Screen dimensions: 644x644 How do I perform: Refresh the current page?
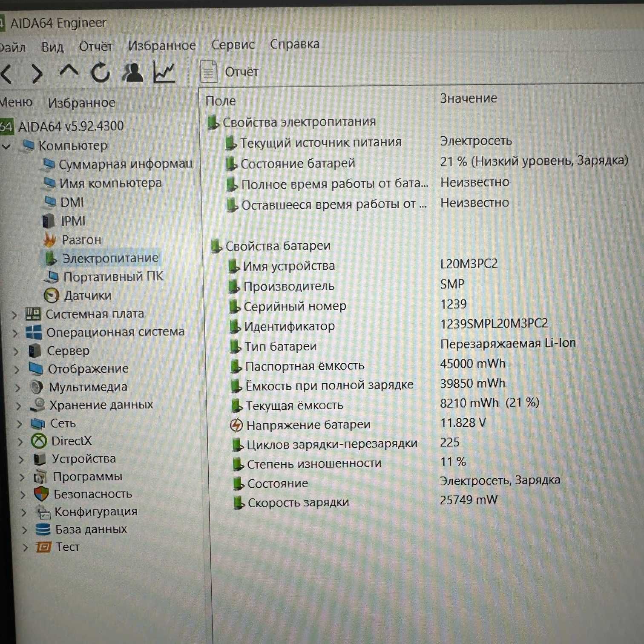point(101,72)
